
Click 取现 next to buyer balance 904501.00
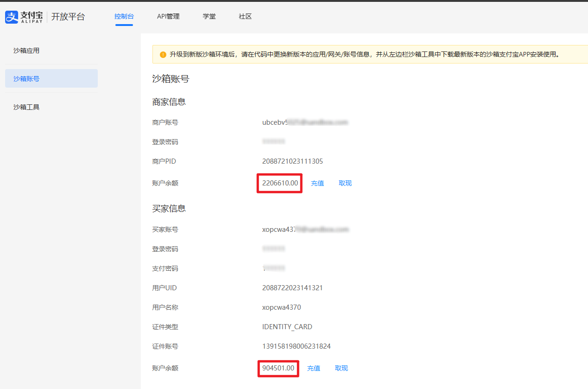tap(341, 368)
